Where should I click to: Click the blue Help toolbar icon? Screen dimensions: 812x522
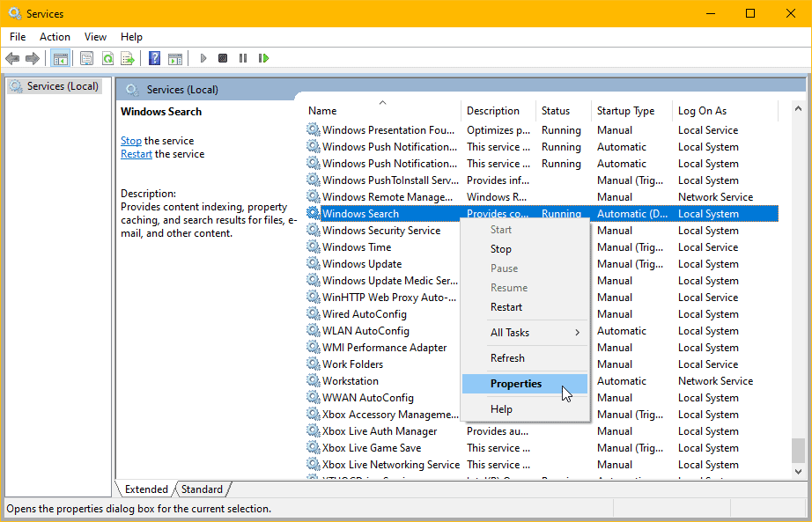tap(154, 58)
